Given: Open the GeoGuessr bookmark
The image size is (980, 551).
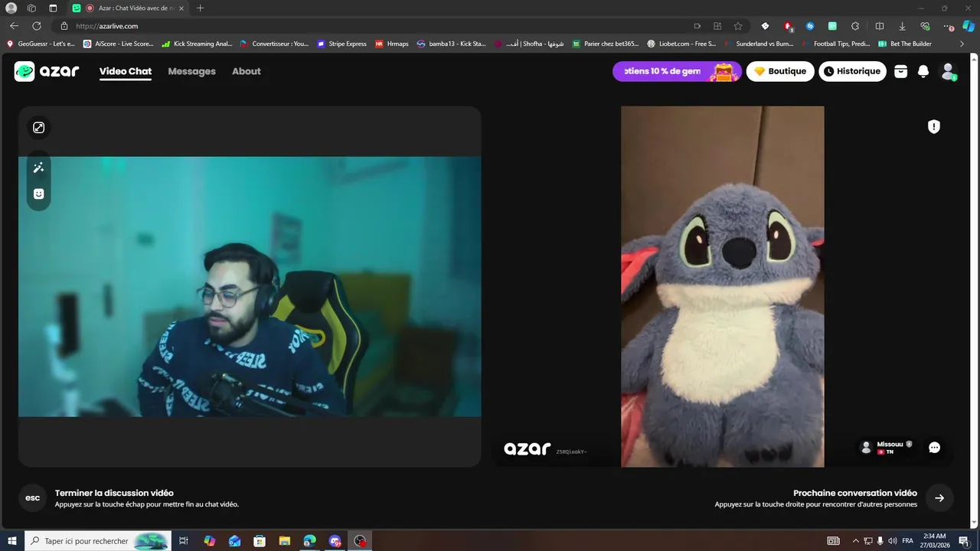Looking at the screenshot, I should pos(41,44).
